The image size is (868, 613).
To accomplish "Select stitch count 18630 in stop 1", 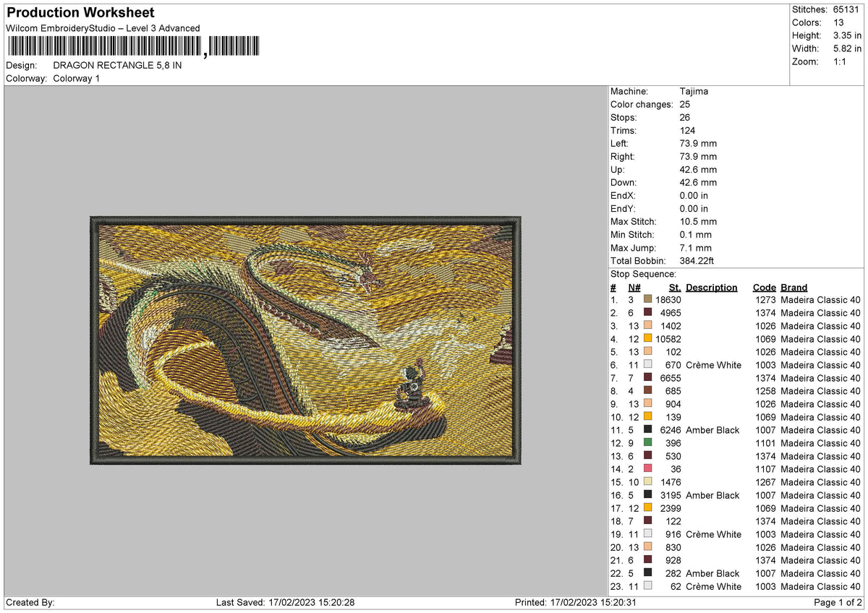I will [x=668, y=299].
